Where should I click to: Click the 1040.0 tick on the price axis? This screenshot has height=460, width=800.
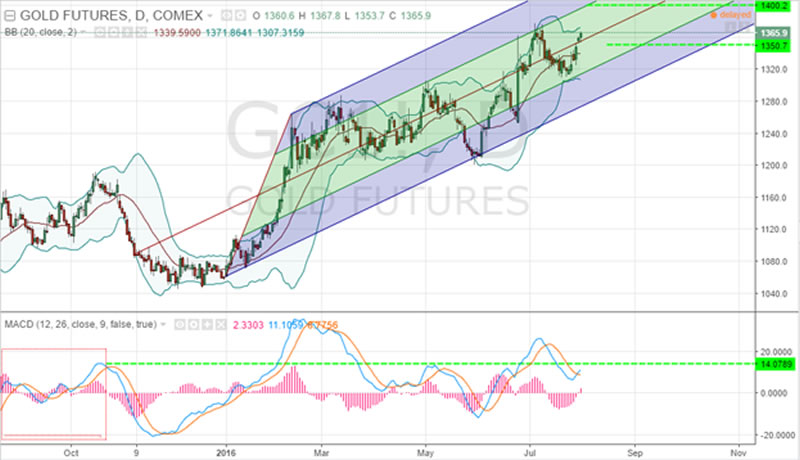coord(773,294)
